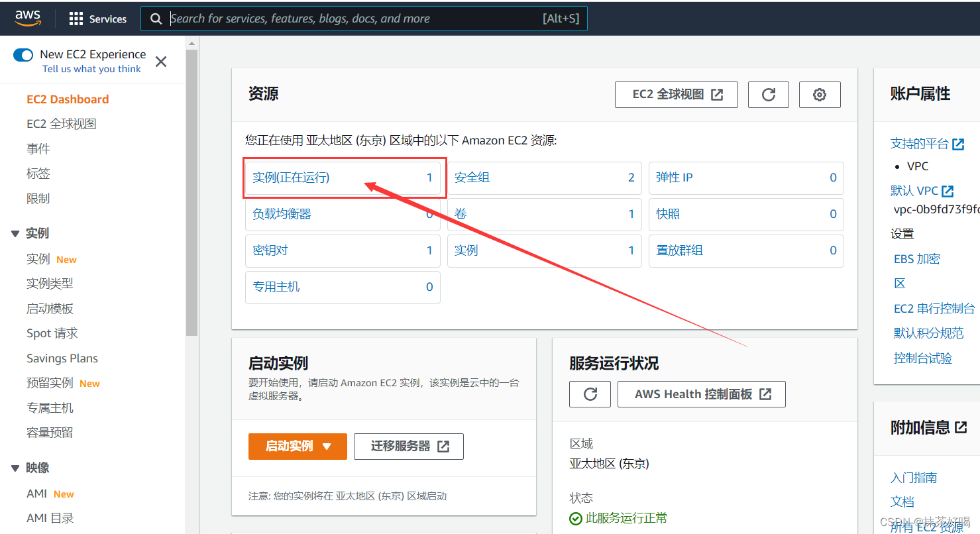Click the 附加信息 external link icon
Image resolution: width=980 pixels, height=534 pixels.
coord(961,428)
